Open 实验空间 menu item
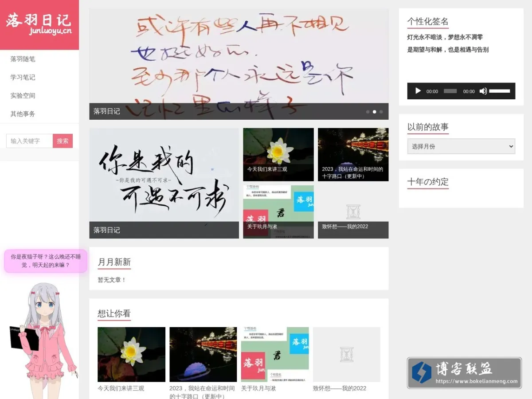This screenshot has width=532, height=399. (23, 95)
